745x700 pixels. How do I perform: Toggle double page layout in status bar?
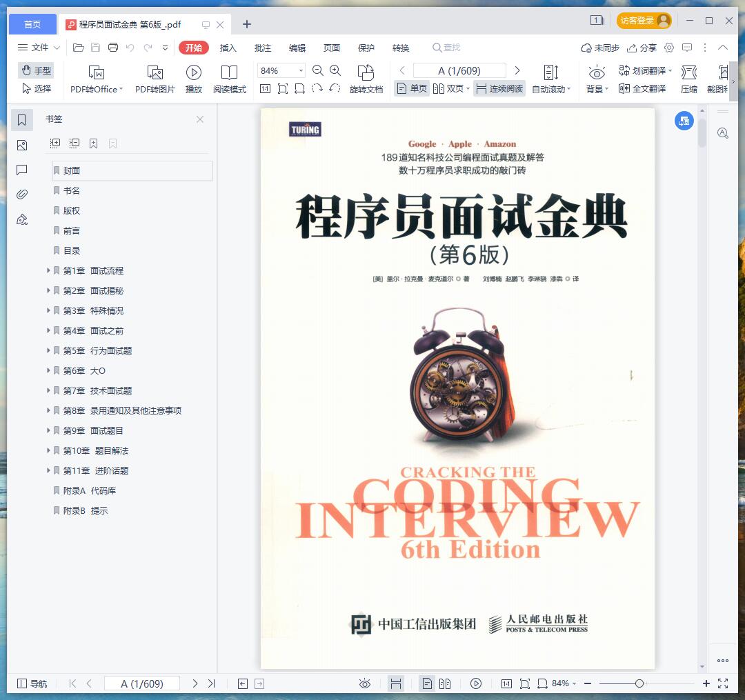pos(445,683)
